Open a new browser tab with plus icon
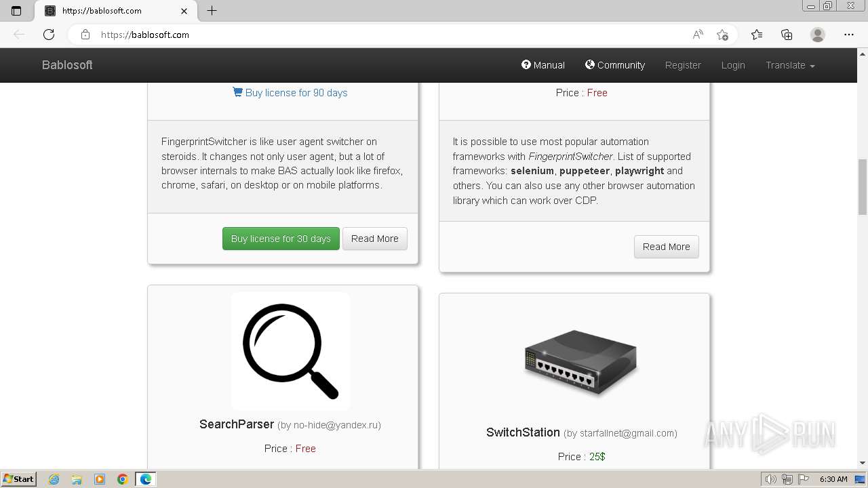 [212, 11]
